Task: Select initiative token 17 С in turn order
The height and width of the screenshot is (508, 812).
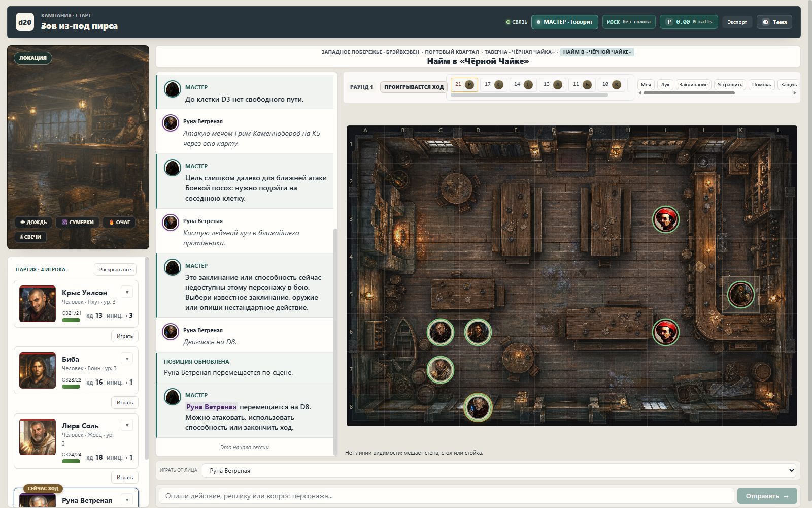Action: 493,84
